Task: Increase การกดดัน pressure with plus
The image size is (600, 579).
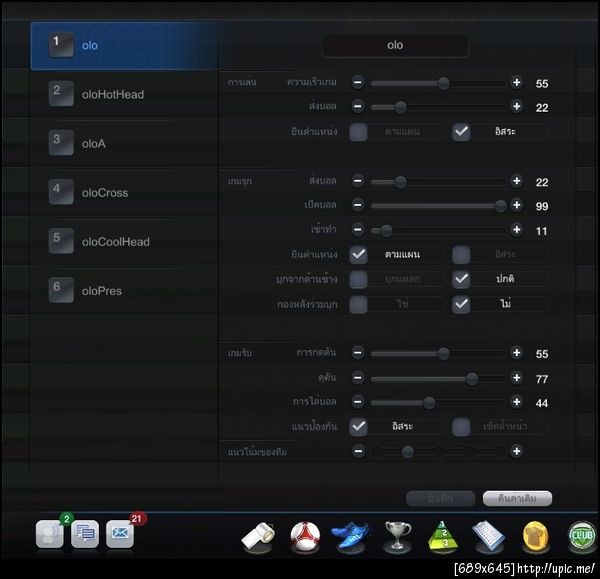Action: pyautogui.click(x=517, y=353)
